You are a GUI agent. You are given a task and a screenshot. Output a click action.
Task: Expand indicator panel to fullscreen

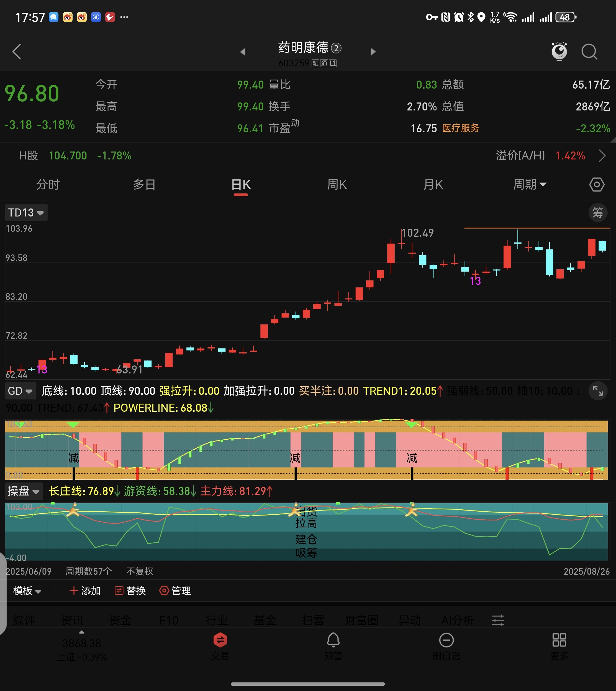pos(598,391)
